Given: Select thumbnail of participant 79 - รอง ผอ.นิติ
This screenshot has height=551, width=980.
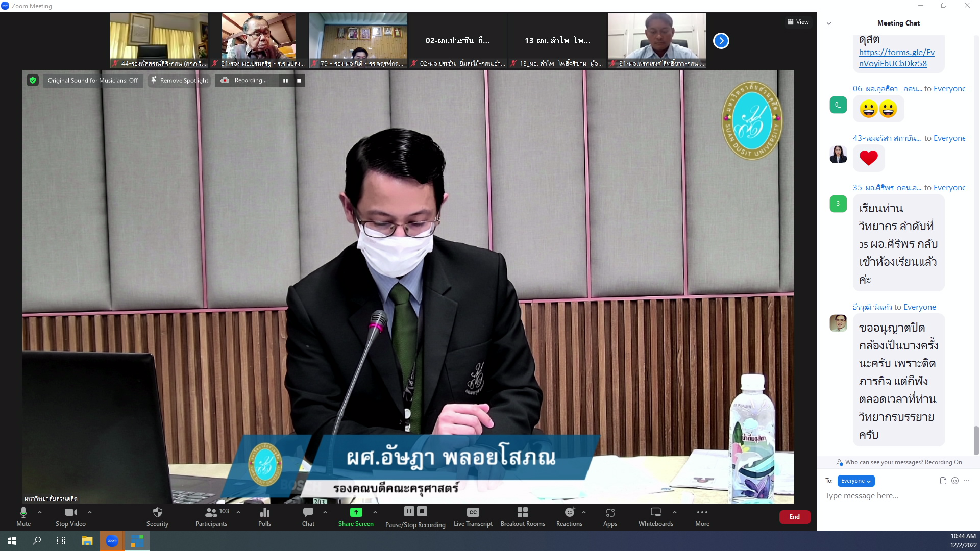Looking at the screenshot, I should pos(358,41).
